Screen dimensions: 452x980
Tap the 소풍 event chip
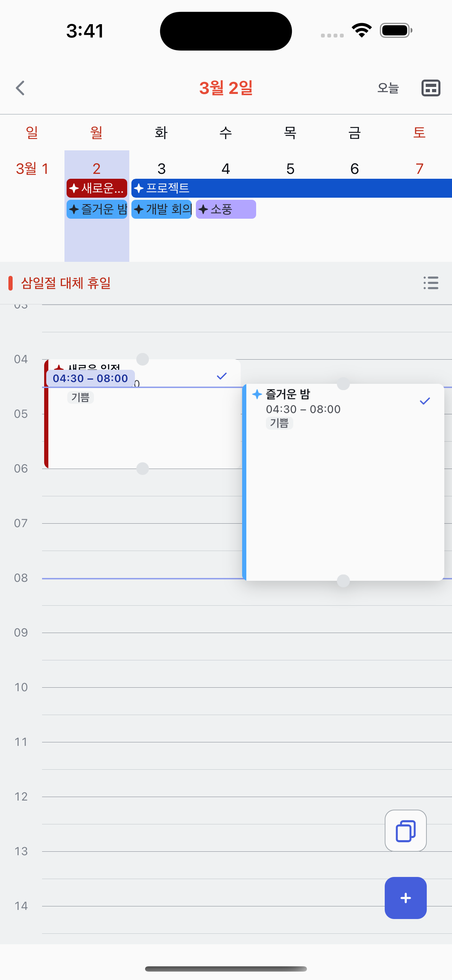tap(226, 209)
